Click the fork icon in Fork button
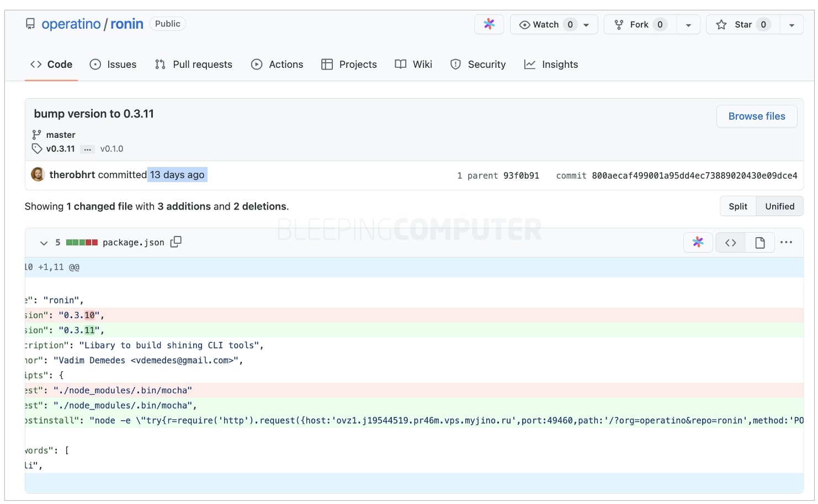Screen dimensions: 818x504 tap(619, 25)
